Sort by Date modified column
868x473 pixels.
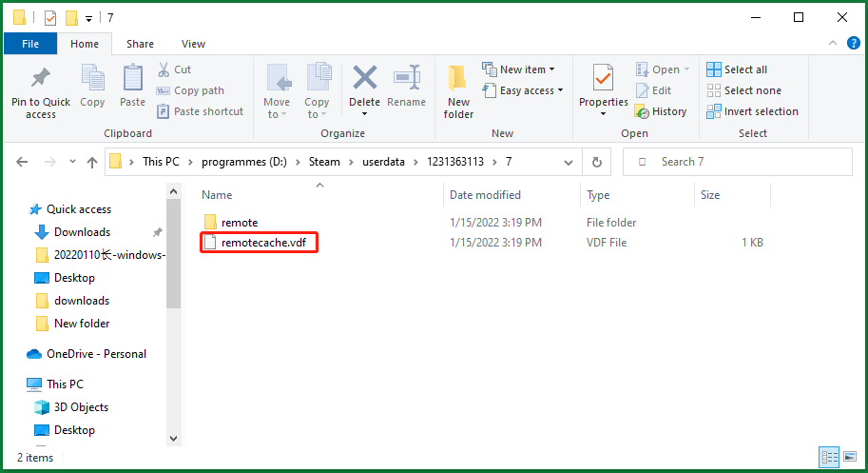(485, 195)
